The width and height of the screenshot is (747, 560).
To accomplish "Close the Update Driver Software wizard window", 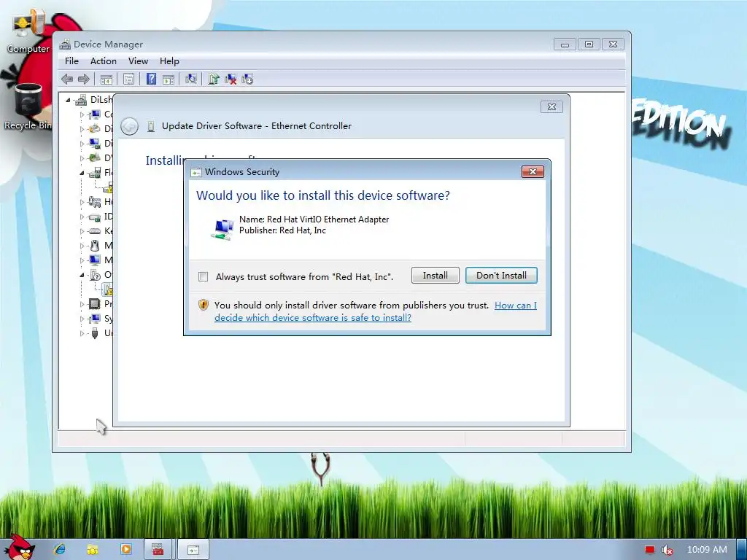I will 551,106.
